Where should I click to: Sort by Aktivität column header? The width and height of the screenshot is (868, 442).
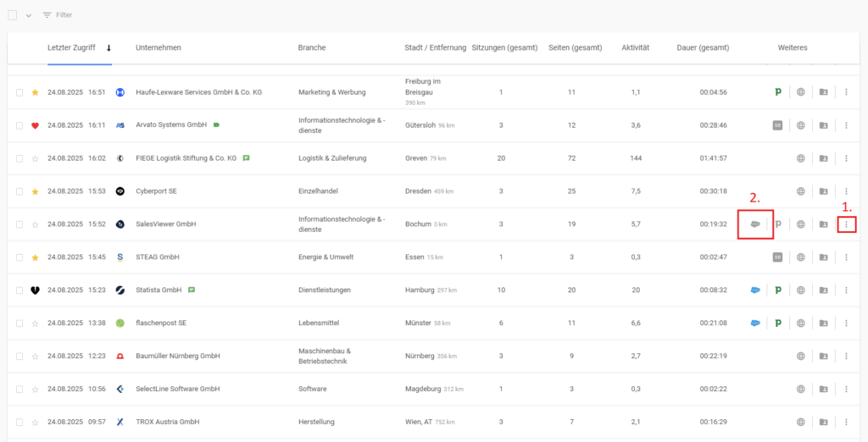click(636, 47)
